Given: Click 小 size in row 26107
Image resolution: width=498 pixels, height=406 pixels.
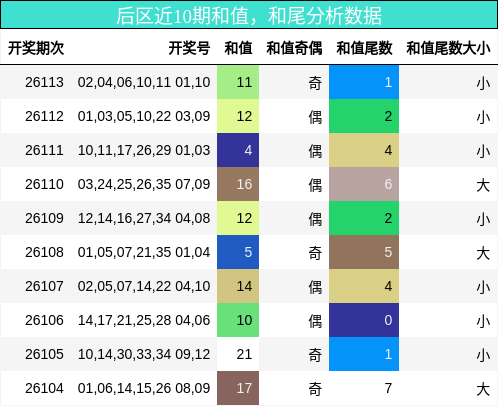Looking at the screenshot, I should point(483,287).
